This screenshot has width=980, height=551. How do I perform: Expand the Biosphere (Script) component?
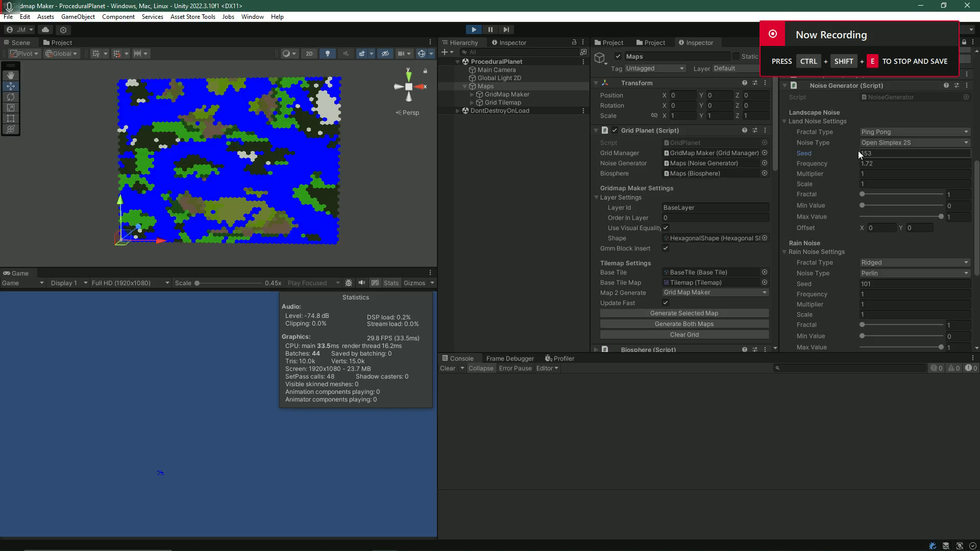click(x=596, y=349)
